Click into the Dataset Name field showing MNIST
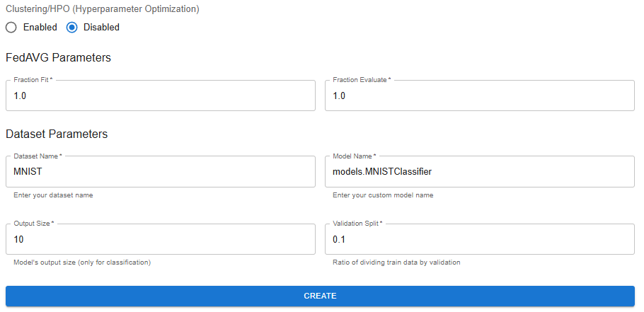Screen dimensions: 644x312 click(x=161, y=172)
